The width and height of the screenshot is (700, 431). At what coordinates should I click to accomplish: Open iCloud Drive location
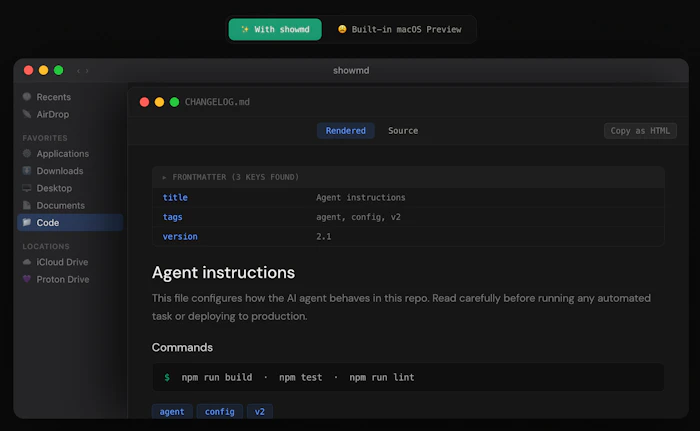pos(62,262)
